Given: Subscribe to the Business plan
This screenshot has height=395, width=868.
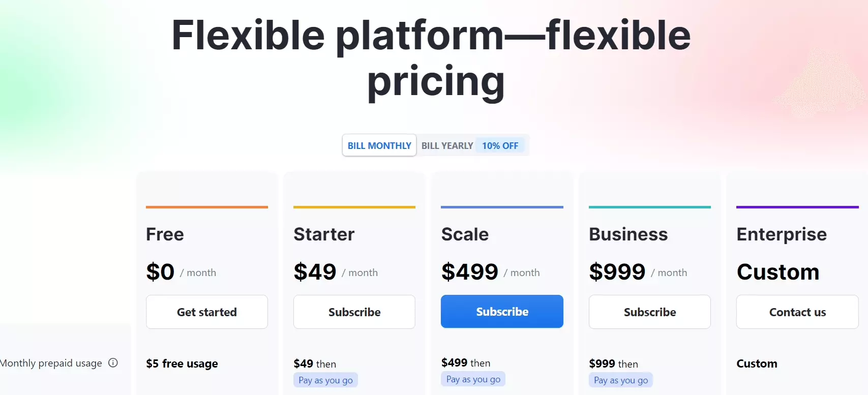Looking at the screenshot, I should (x=649, y=312).
